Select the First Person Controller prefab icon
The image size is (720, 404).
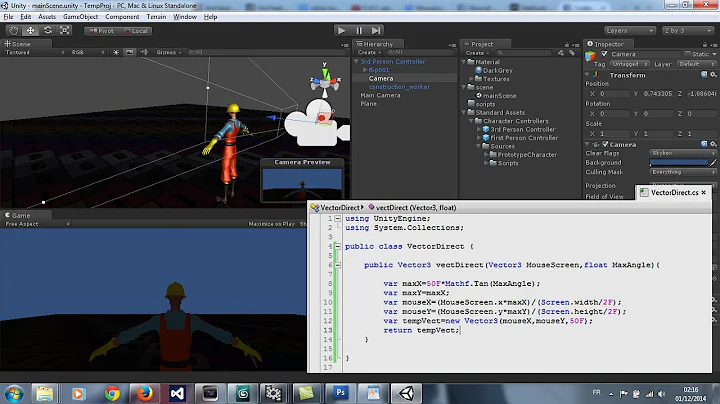(x=486, y=138)
